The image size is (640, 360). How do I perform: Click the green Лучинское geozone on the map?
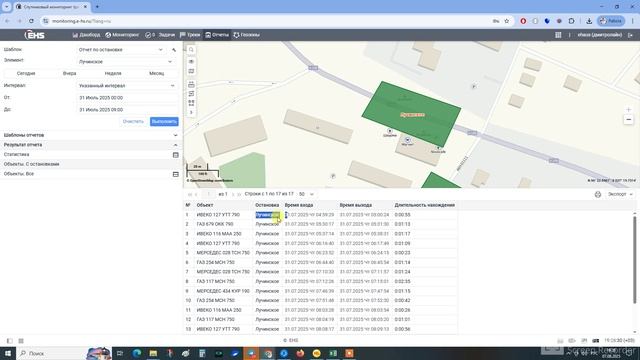411,114
